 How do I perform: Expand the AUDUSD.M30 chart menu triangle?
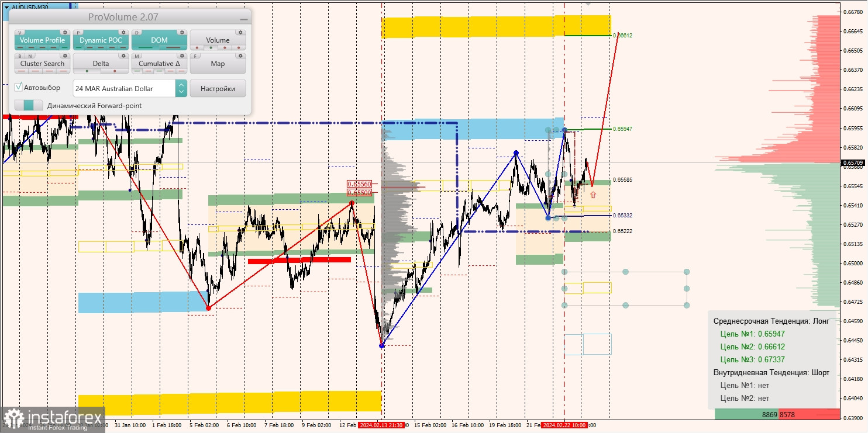click(6, 6)
